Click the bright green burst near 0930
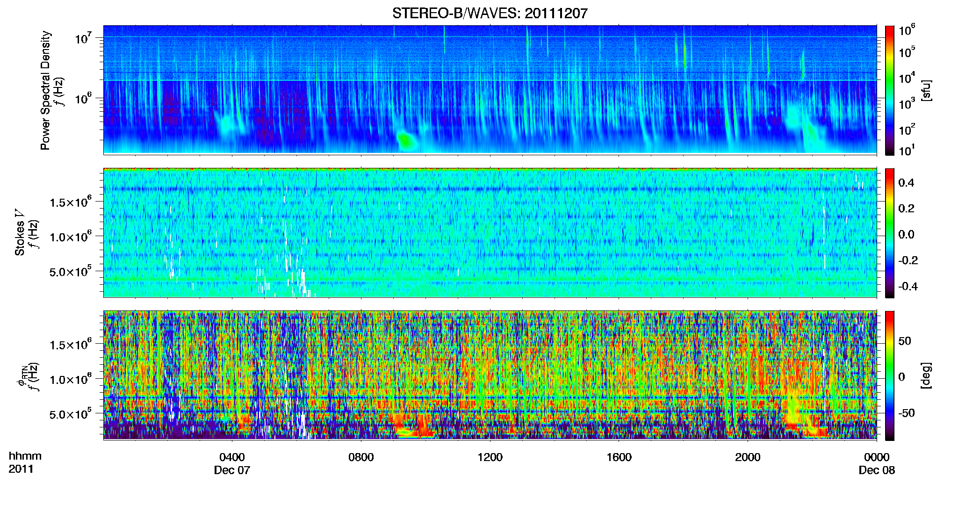 (x=406, y=140)
